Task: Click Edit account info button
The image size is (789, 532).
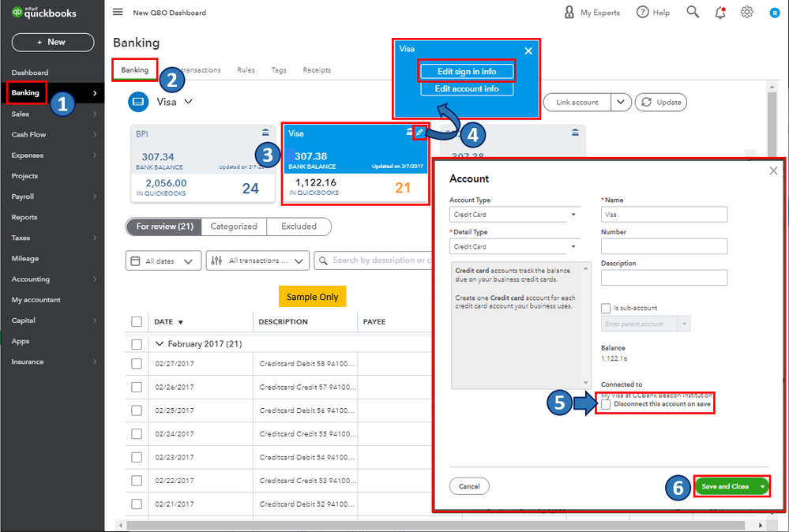Action: 467,88
